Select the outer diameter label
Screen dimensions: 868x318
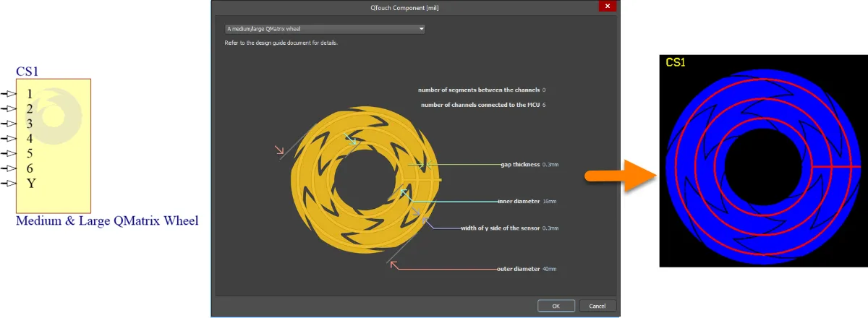(x=518, y=269)
